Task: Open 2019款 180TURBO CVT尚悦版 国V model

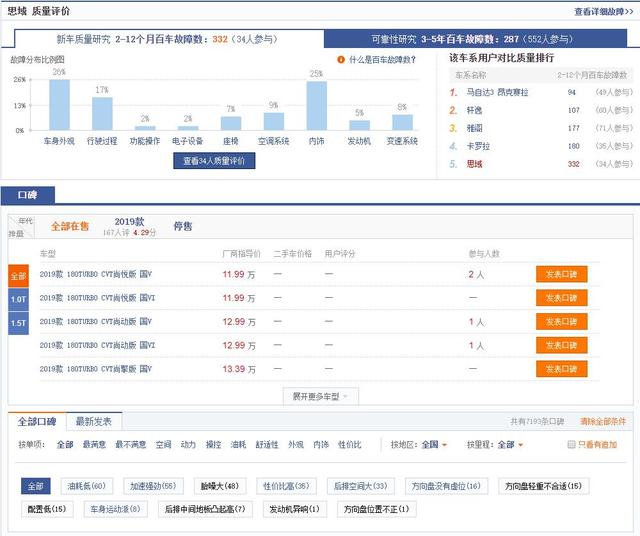Action: [x=96, y=274]
